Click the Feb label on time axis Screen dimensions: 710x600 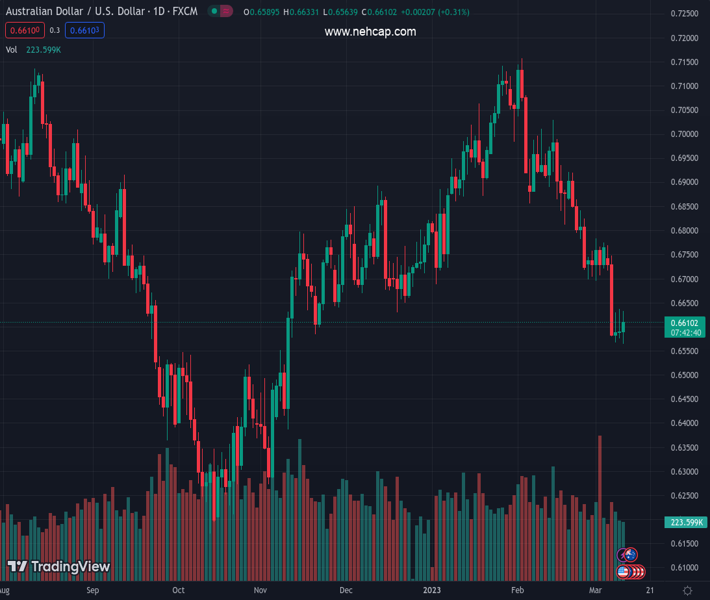click(517, 591)
